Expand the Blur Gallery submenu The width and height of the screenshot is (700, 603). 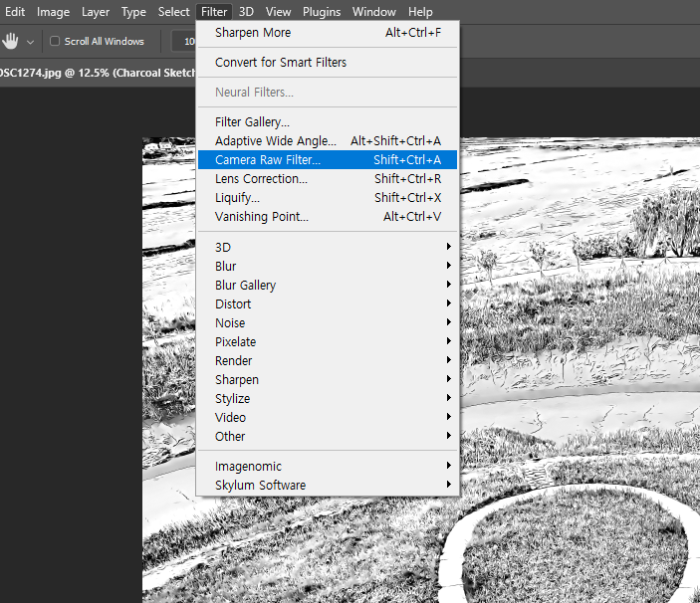(328, 285)
